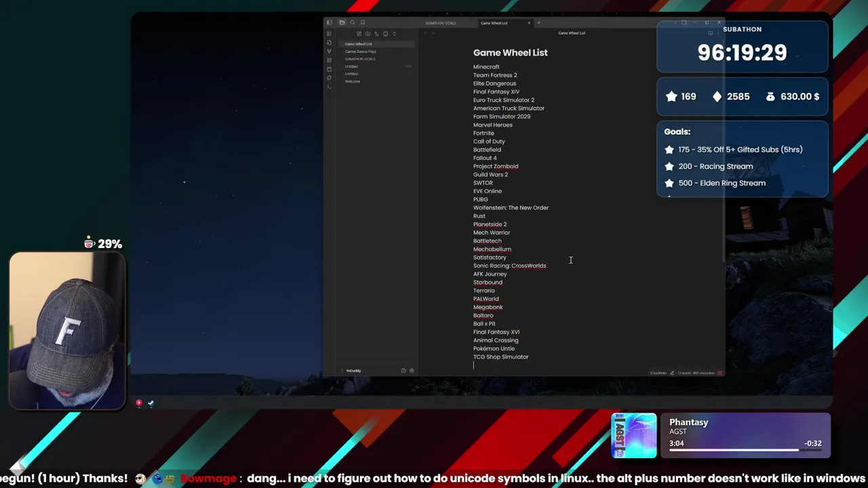This screenshot has width=868, height=488.
Task: Click the webcam feed overlay
Action: click(x=67, y=331)
